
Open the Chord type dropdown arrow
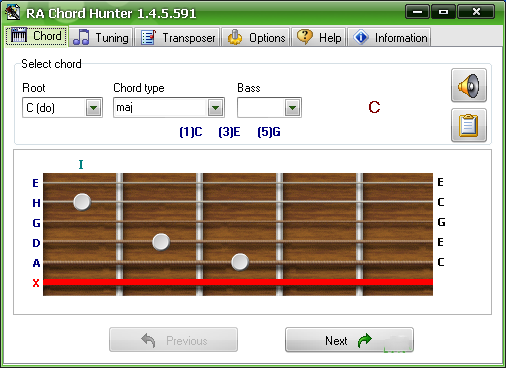click(215, 108)
